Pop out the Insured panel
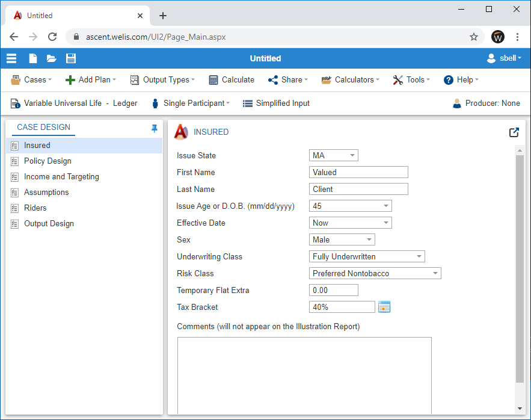Viewport: 531px width, 420px height. tap(514, 132)
